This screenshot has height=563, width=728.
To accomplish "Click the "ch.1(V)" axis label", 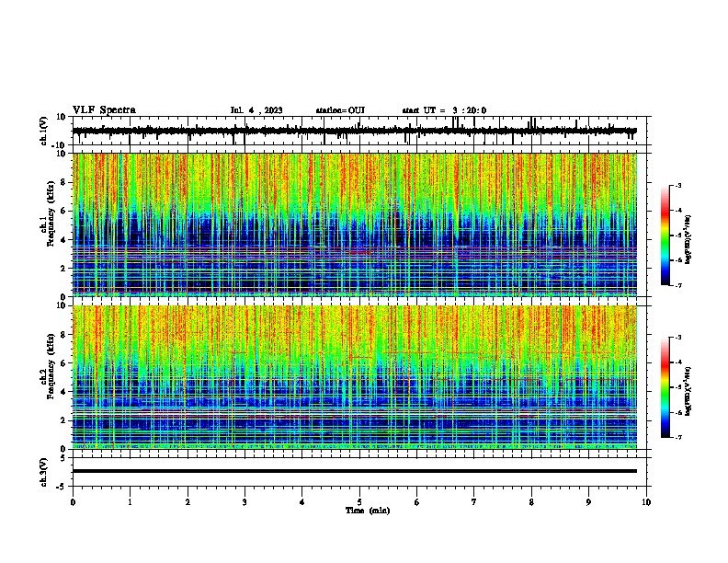I will 44,131.
